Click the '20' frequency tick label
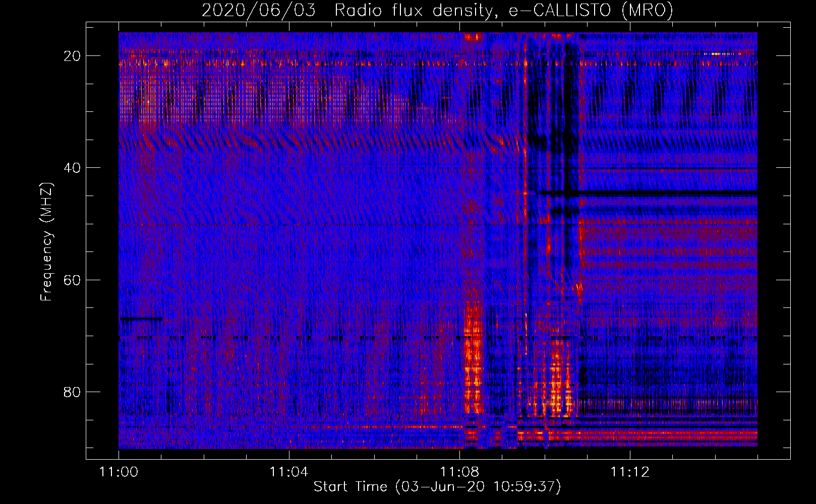Screen dimensions: 816x504 [72, 56]
